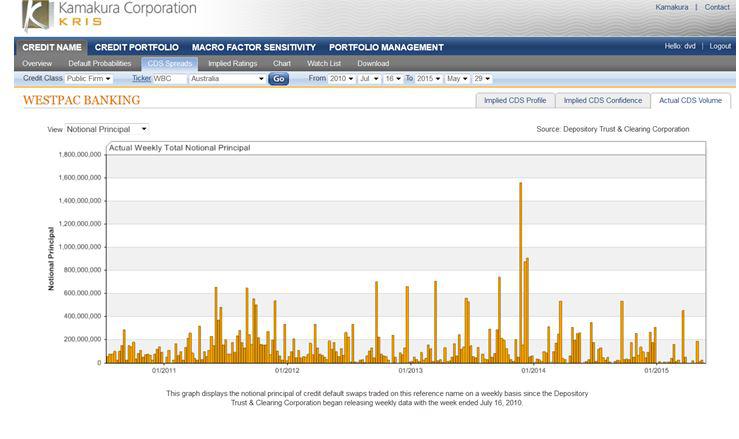Screen dimensions: 739x439
Task: Expand the View Notional Principal dropdown
Action: point(107,129)
